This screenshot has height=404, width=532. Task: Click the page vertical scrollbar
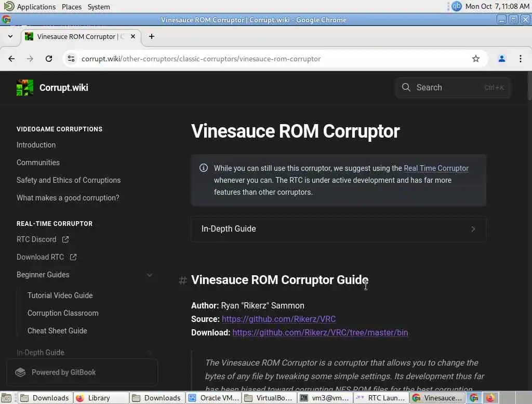pyautogui.click(x=529, y=87)
